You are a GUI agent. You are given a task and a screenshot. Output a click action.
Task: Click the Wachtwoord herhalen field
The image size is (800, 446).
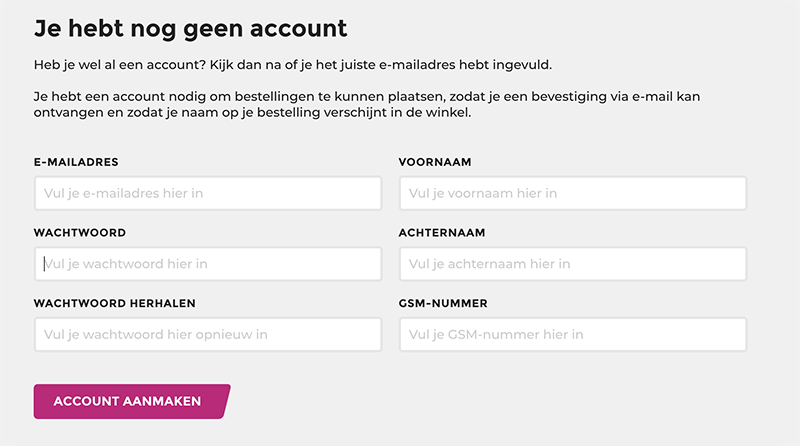[207, 334]
